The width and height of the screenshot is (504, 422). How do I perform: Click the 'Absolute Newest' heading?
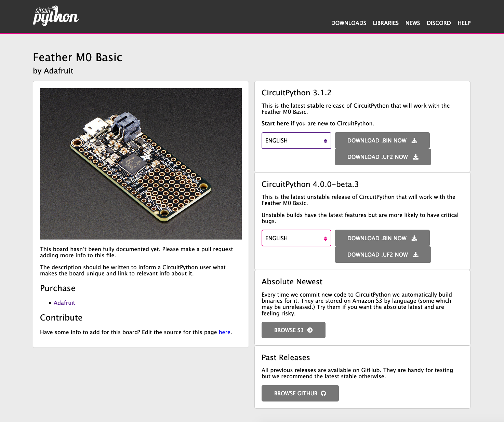click(292, 282)
